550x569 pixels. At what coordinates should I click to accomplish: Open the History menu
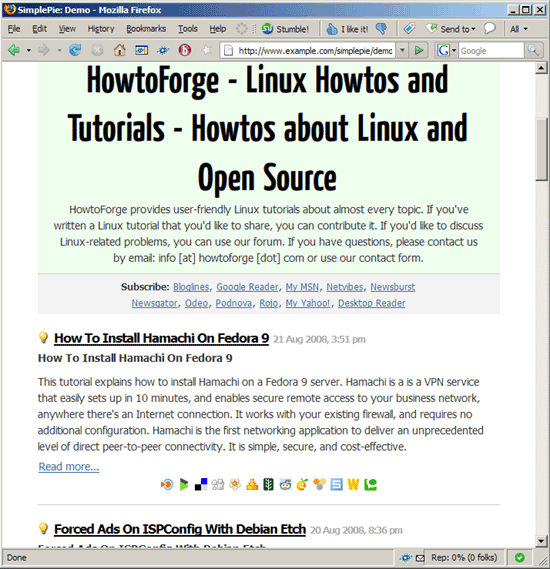tap(101, 29)
